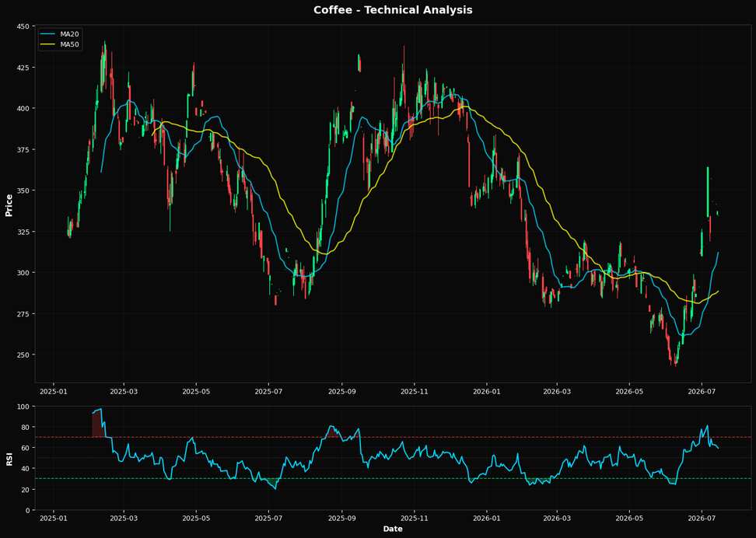Click the cyan MA20 legend line sample
This screenshot has width=756, height=538.
49,34
